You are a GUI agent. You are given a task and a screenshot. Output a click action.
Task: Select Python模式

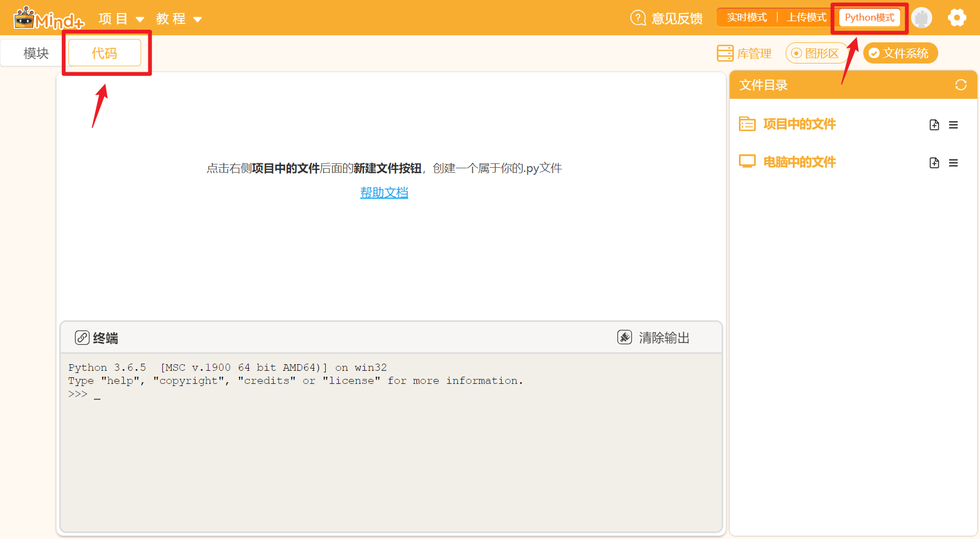tap(869, 17)
